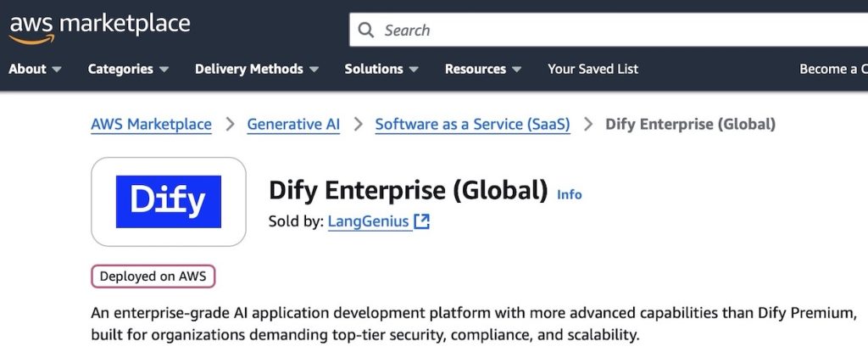Screen dimensions: 868x352
Task: Click the Info link next to the product title
Action: click(x=569, y=194)
